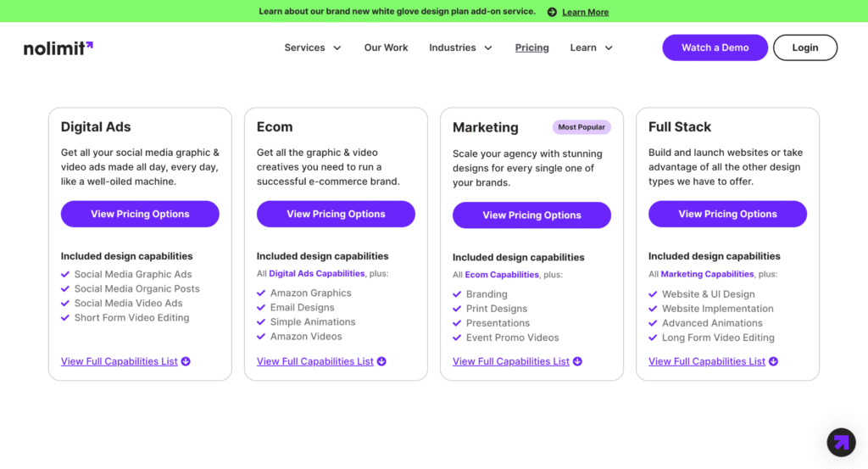Click down-arrow icon in Digital Ads capabilities link
The width and height of the screenshot is (868, 469).
tap(186, 361)
